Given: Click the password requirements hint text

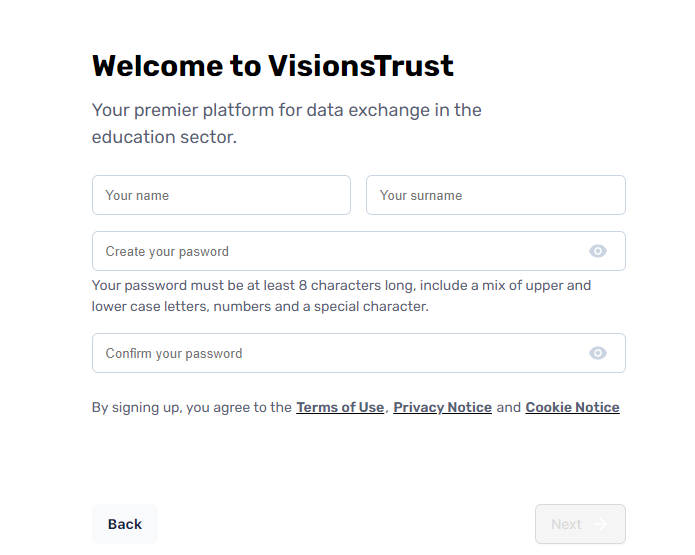Looking at the screenshot, I should (341, 296).
